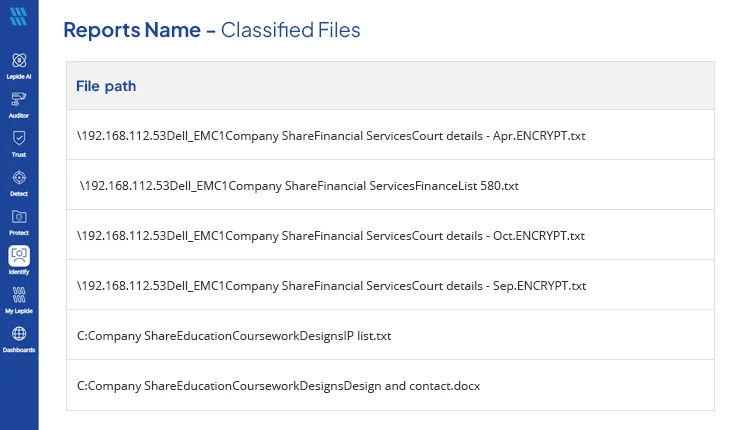Click the Lepide logo at sidebar top

point(19,16)
